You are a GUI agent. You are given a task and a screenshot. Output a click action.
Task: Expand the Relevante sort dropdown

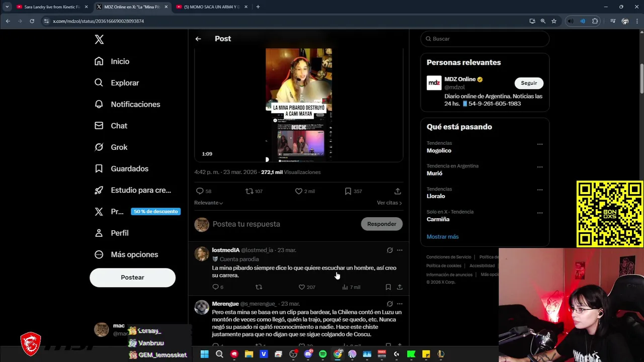[x=208, y=203]
